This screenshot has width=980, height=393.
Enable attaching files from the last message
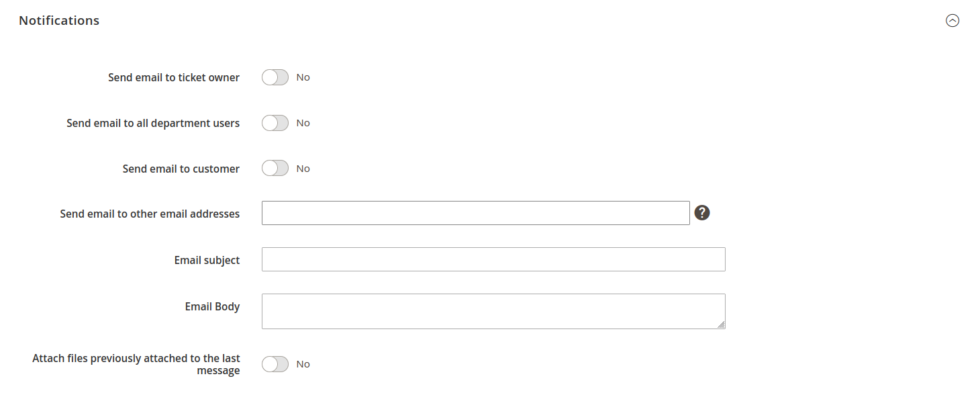275,364
